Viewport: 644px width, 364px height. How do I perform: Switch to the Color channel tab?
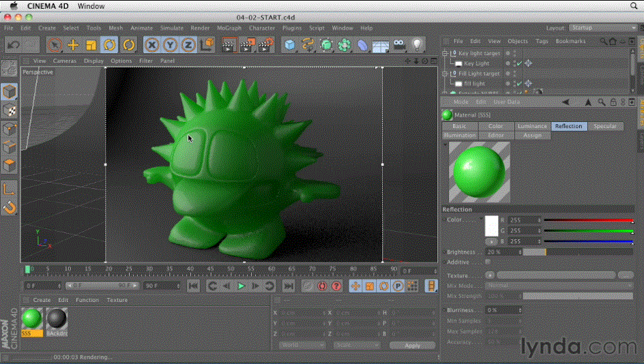[x=496, y=126]
